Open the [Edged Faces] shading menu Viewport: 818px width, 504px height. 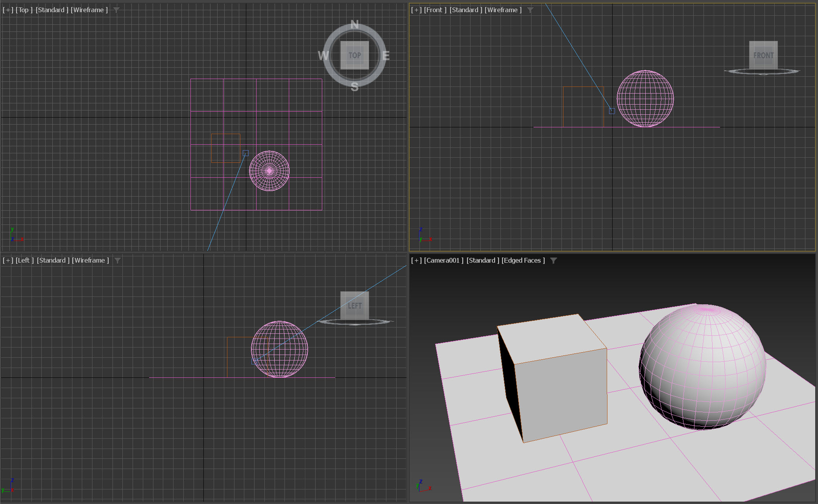[523, 261]
